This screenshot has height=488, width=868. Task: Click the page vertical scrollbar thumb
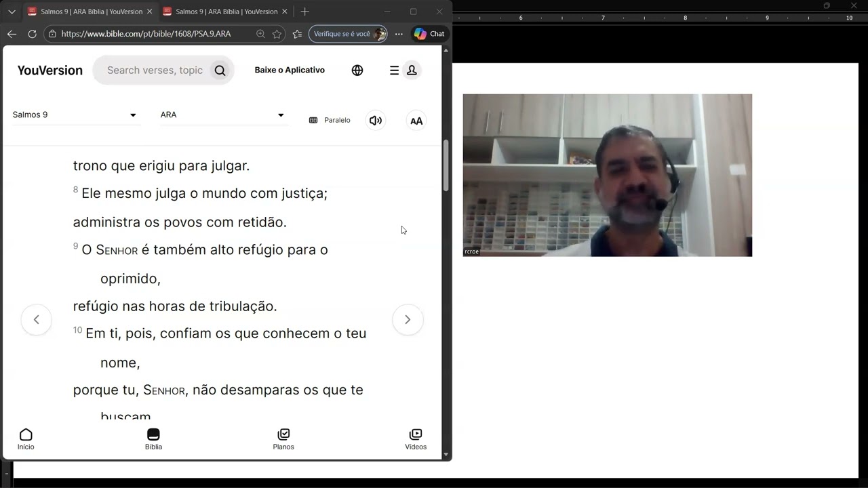click(446, 165)
